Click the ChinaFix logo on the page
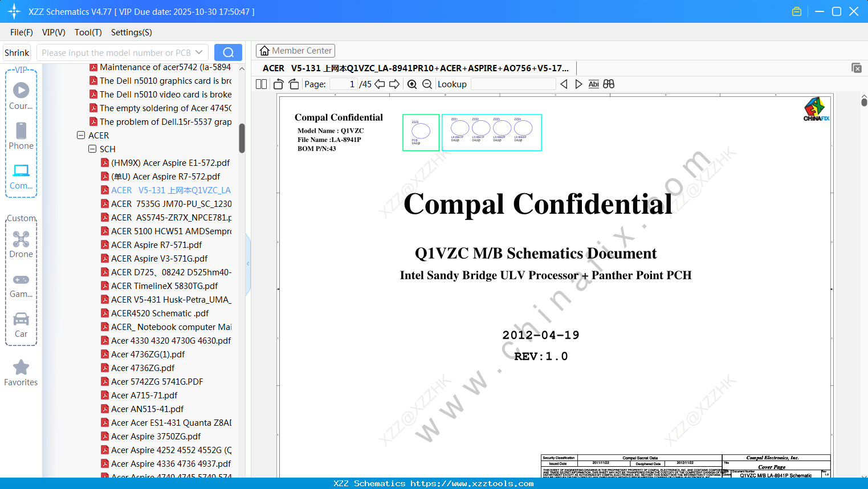 [x=816, y=109]
